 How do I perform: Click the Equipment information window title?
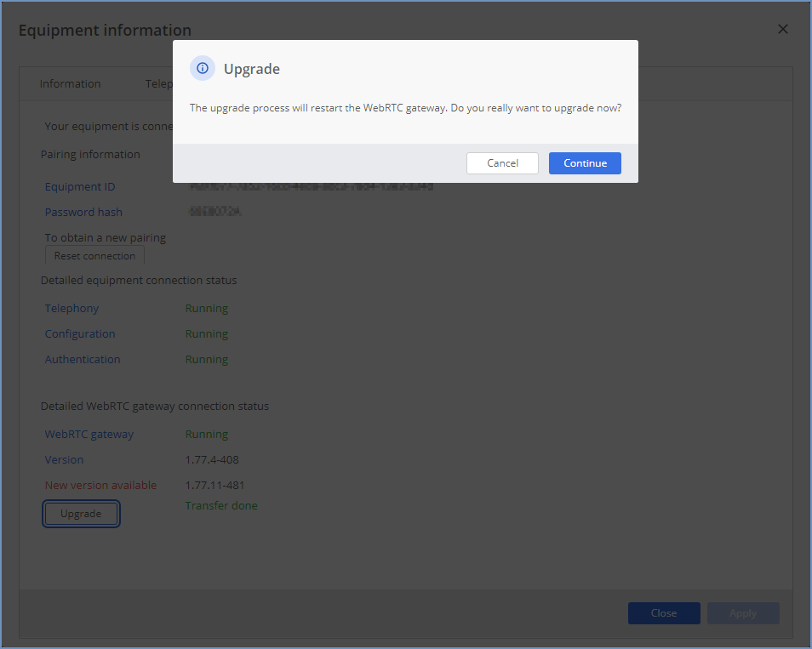click(x=106, y=30)
